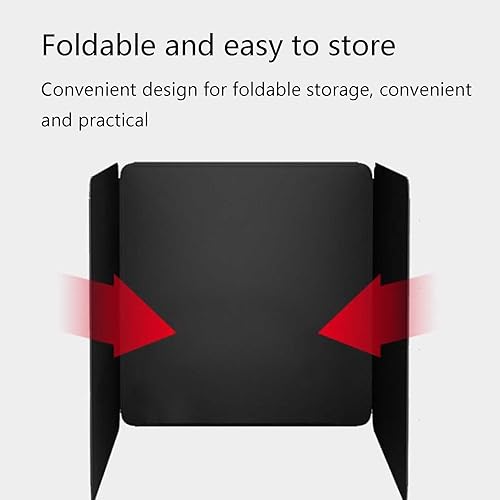
Task: Click the bottom-right rounded corner of center panel
Action: pyautogui.click(x=366, y=420)
